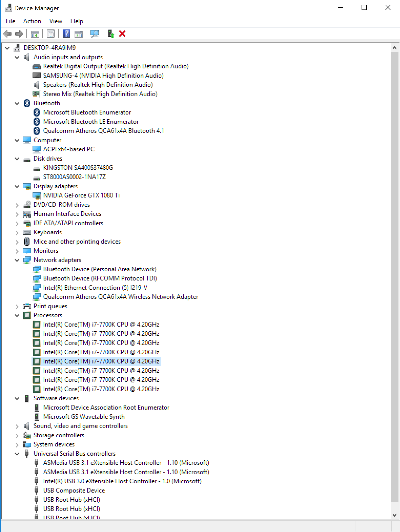Viewport: 400px width, 532px height.
Task: Click the Forward arrow toolbar icon
Action: tap(19, 34)
